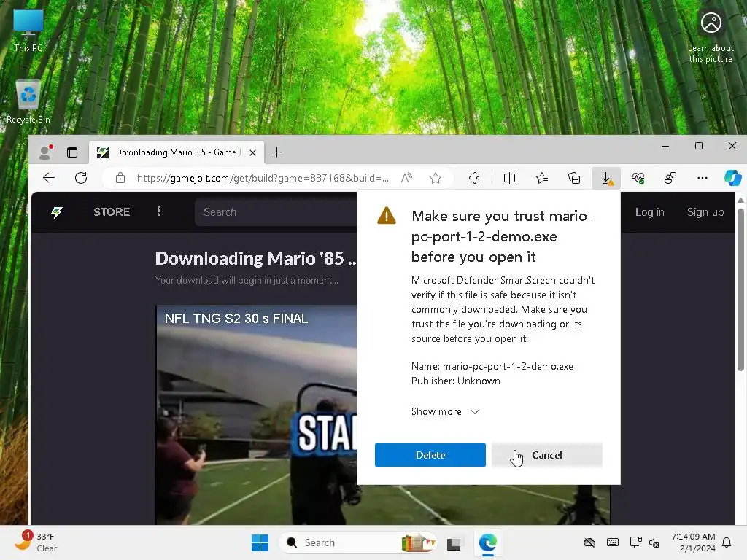
Task: Click the Cancel button
Action: click(547, 455)
